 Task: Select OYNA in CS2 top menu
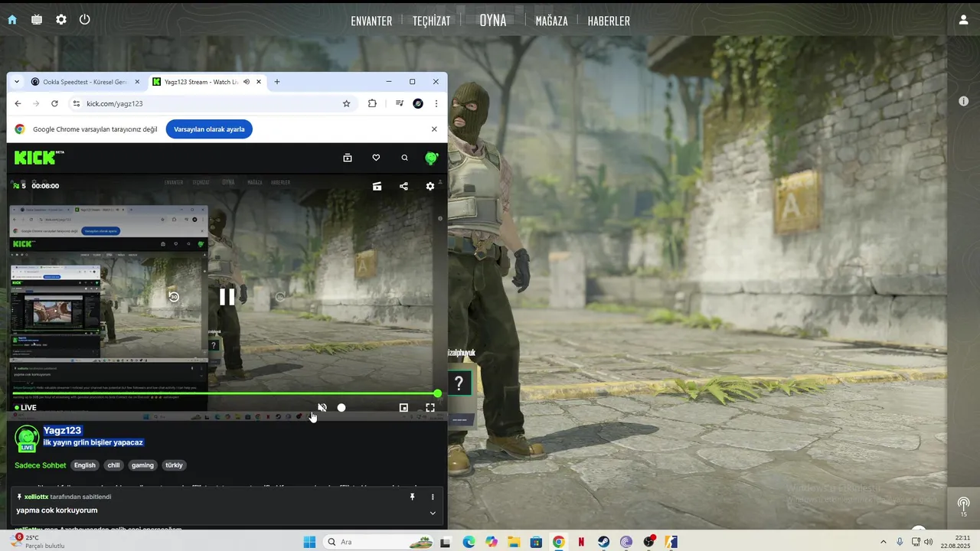493,21
